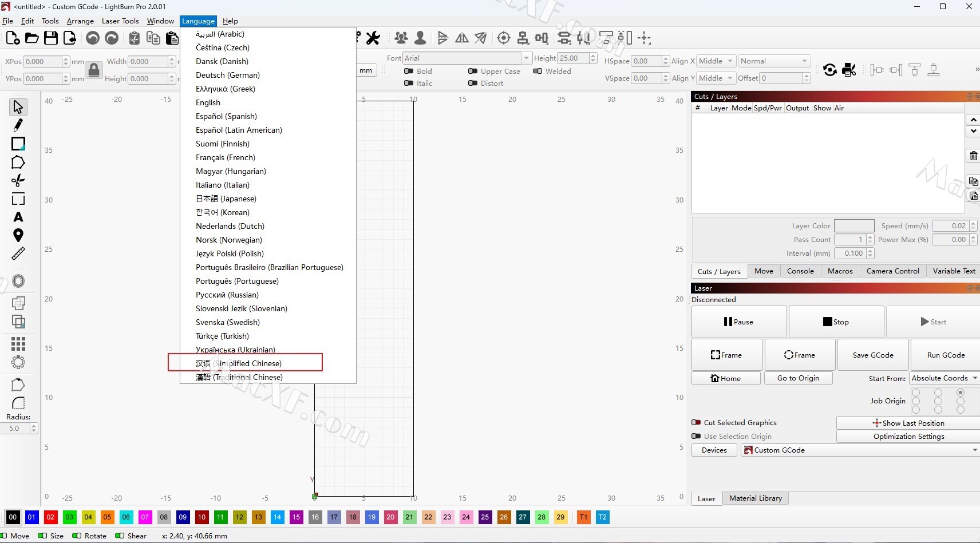The image size is (980, 543).
Task: Expand the Custom GCode device dropdown
Action: click(860, 450)
